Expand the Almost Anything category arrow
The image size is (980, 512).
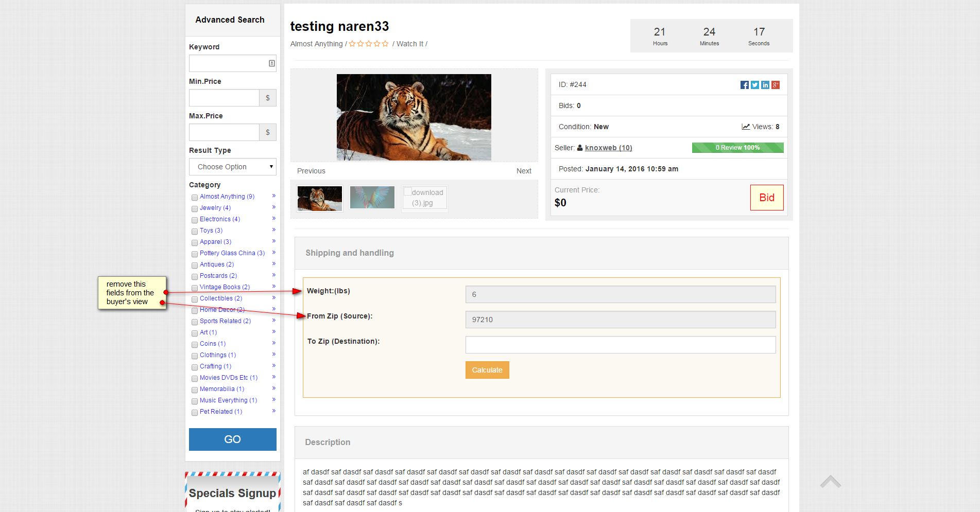click(273, 196)
